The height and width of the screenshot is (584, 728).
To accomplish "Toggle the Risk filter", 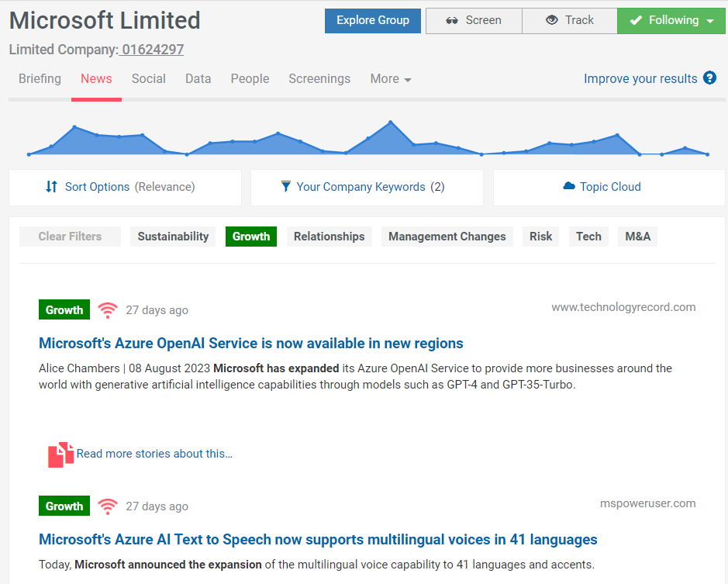I will click(541, 237).
